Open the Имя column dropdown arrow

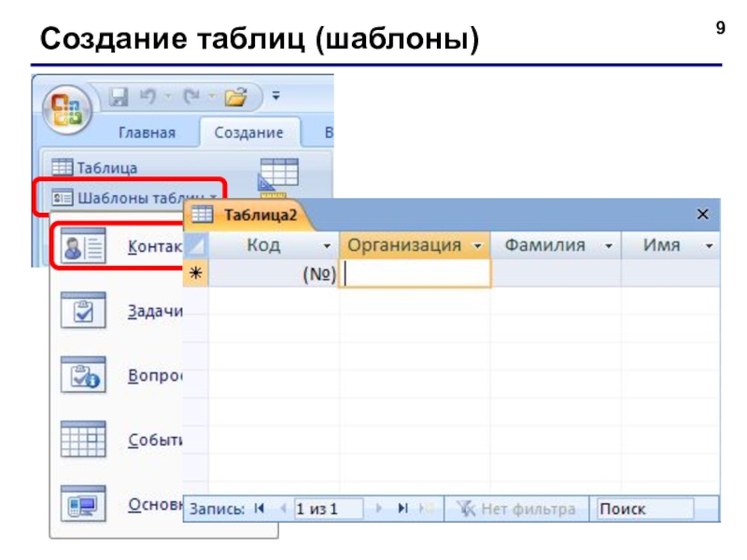(x=710, y=246)
